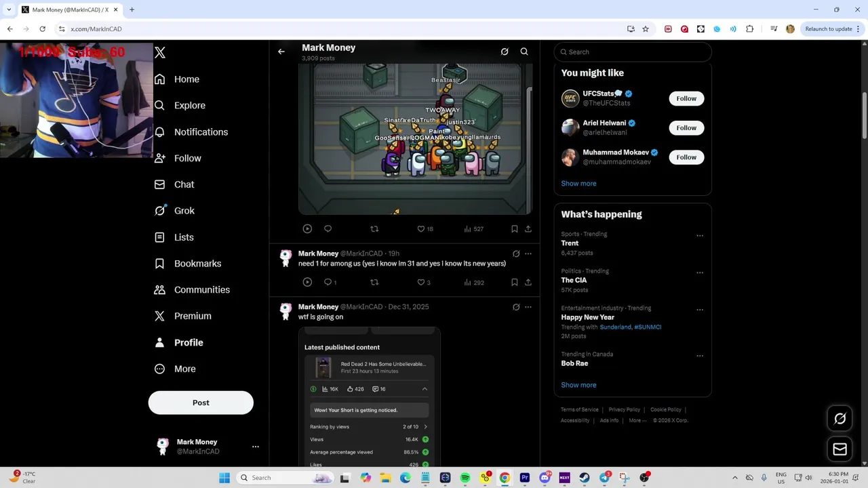Reply to the among us image post
This screenshot has height=488, width=868.
pyautogui.click(x=328, y=229)
